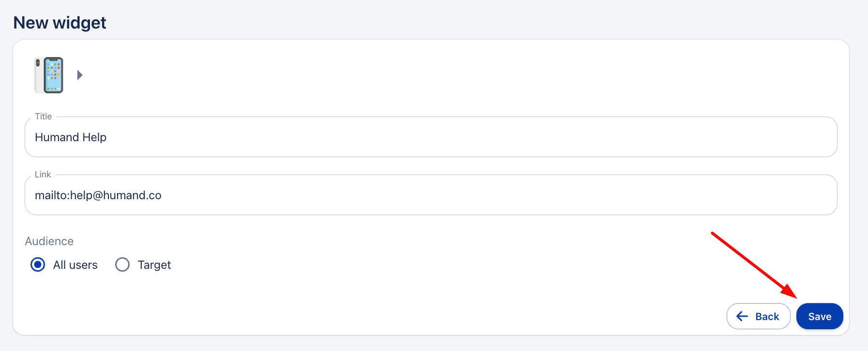Click the "Humand Help" title text

pyautogui.click(x=71, y=137)
